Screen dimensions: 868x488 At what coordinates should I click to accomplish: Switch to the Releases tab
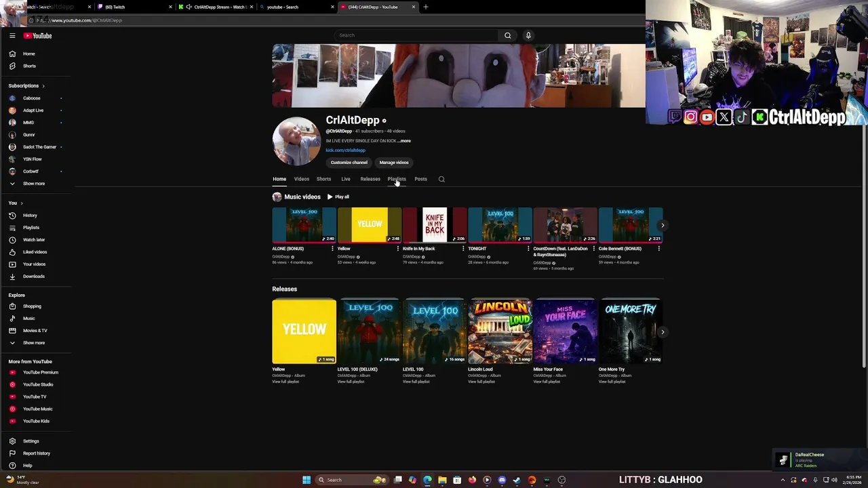[370, 179]
